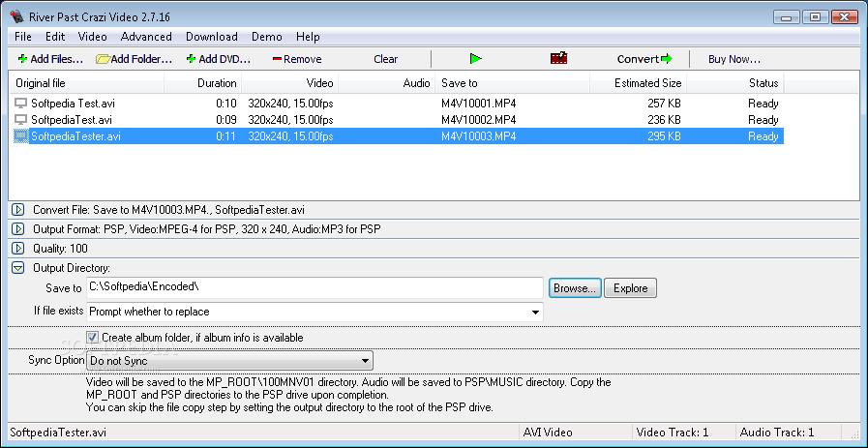Select the Softpedia Test.avi row

click(x=397, y=103)
